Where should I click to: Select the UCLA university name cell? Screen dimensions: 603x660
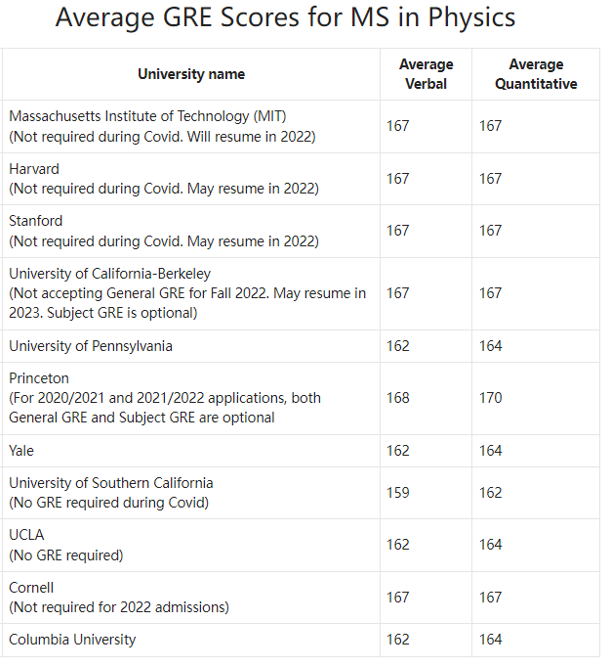coord(27,535)
